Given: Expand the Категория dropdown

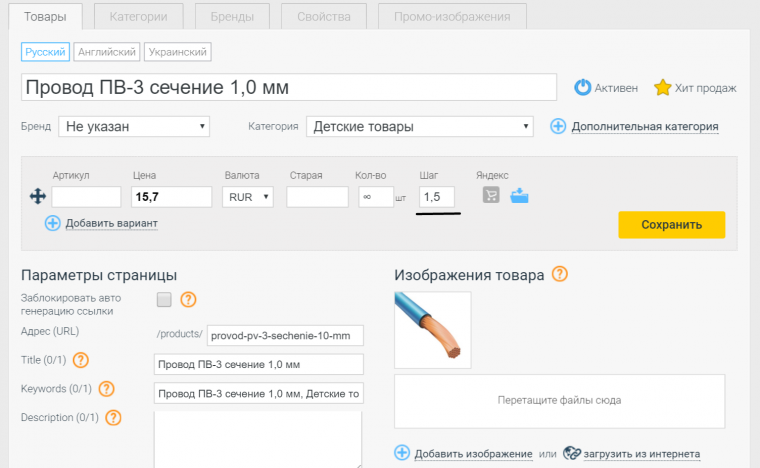Looking at the screenshot, I should coord(420,127).
